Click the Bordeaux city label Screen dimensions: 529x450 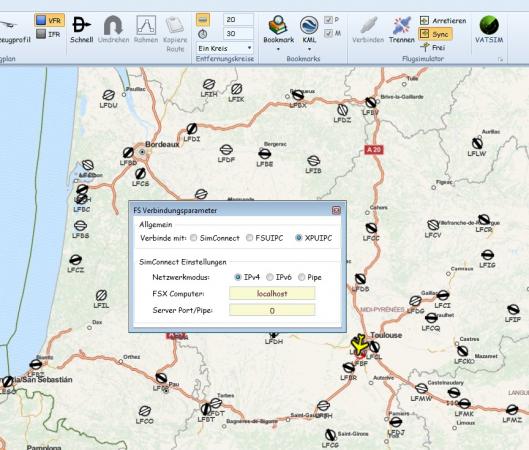point(162,144)
